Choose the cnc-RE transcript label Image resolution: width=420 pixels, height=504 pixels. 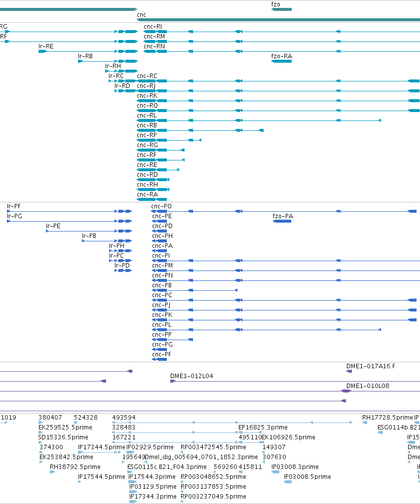point(147,165)
